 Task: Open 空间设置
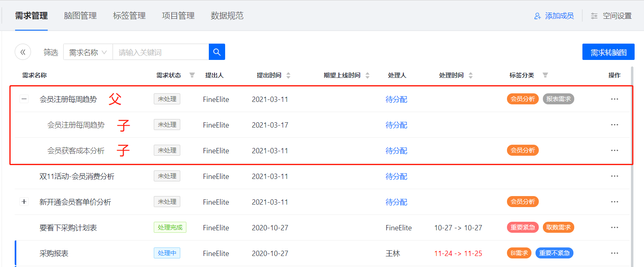(611, 16)
